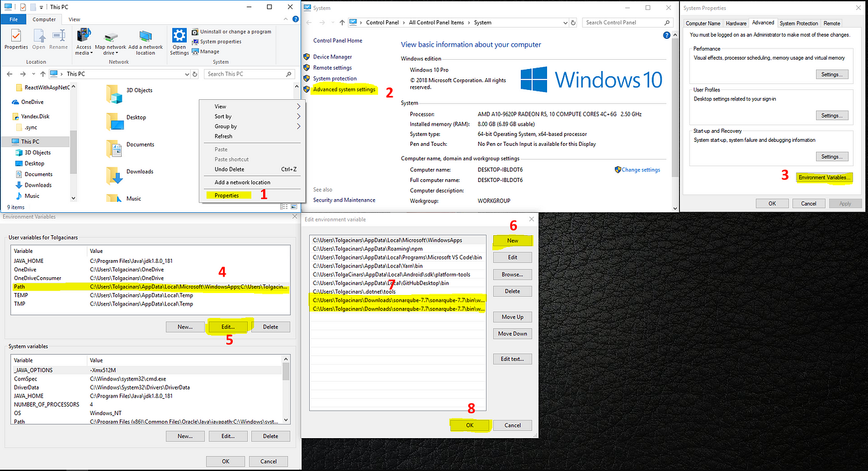The image size is (868, 471).
Task: Click Control Panel Home link
Action: point(337,41)
